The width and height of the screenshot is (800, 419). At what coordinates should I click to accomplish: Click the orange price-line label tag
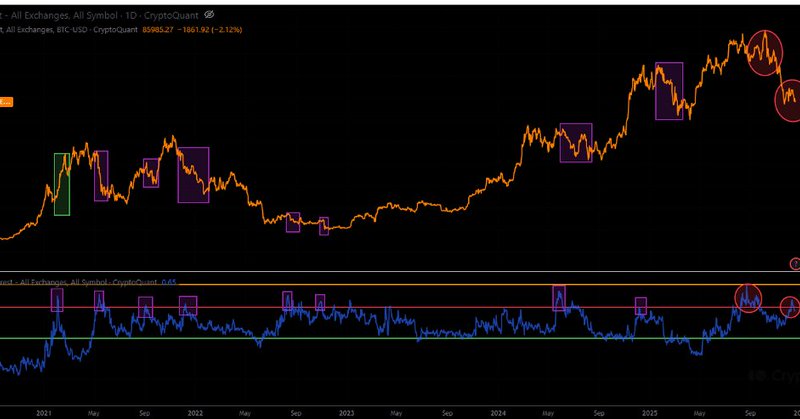6,102
